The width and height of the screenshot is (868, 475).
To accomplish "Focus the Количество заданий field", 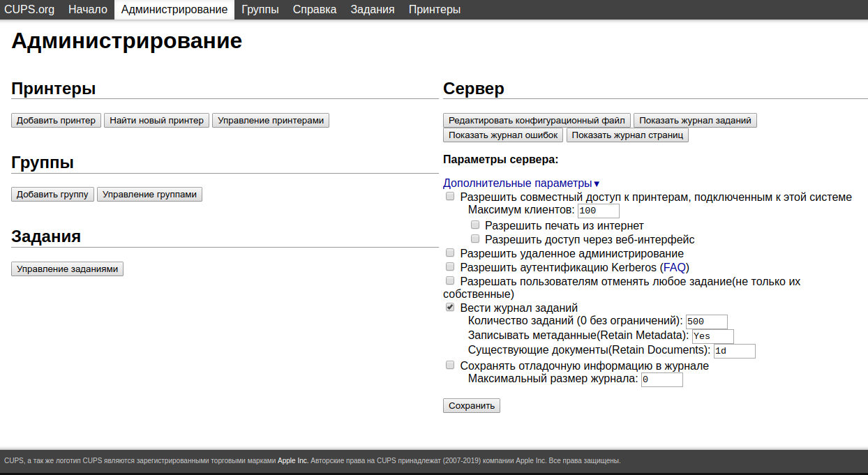I will coord(707,322).
